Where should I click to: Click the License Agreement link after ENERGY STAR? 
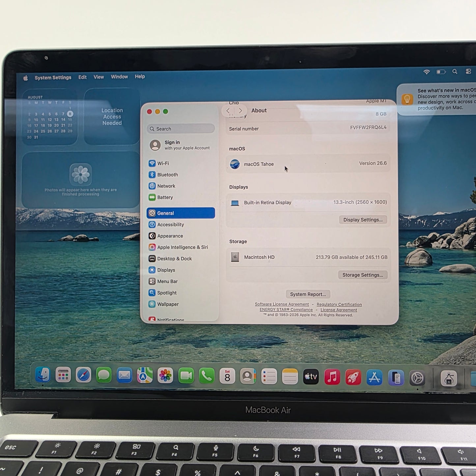click(x=339, y=310)
